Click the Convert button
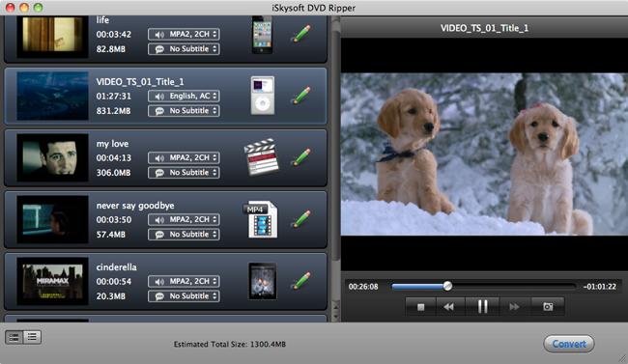628x364 pixels. (x=569, y=344)
